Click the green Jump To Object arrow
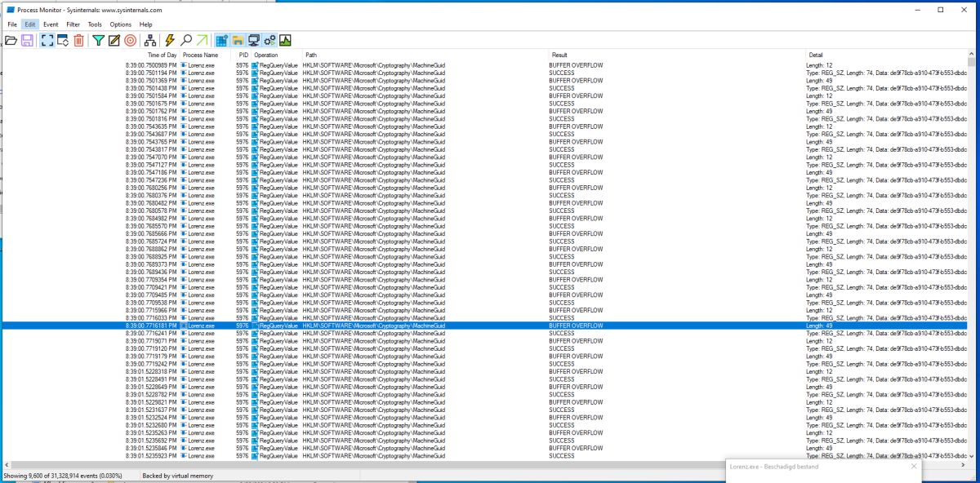This screenshot has width=980, height=483. pos(201,40)
